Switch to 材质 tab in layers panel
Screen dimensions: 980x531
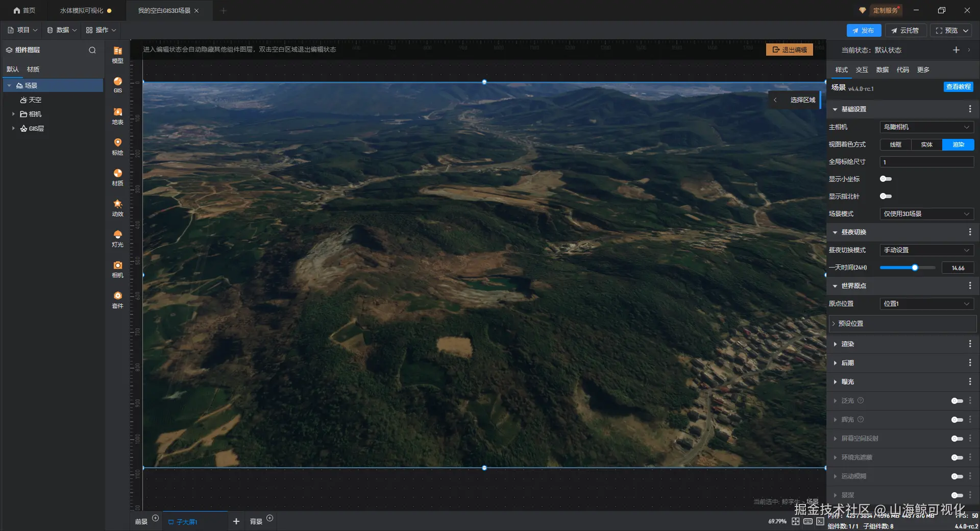33,69
